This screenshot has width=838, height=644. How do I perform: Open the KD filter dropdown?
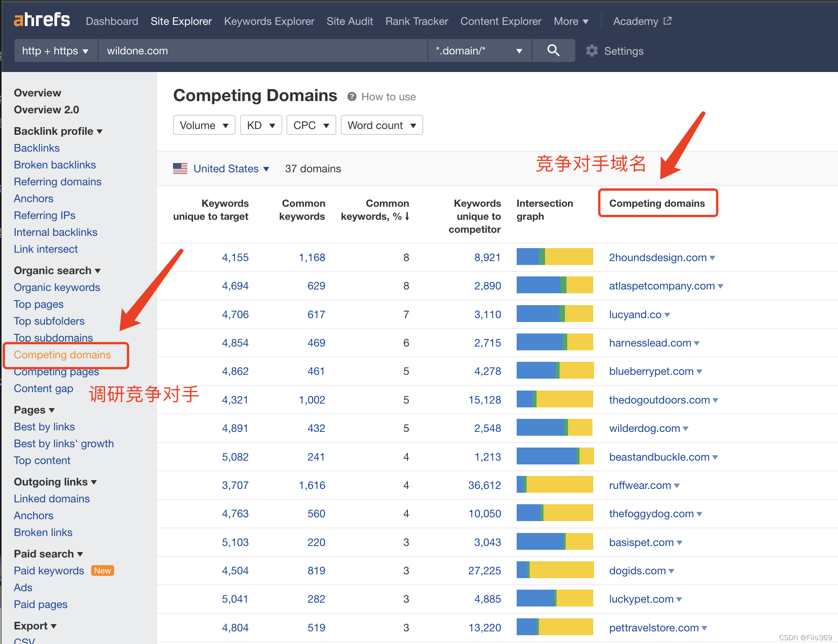pyautogui.click(x=261, y=125)
